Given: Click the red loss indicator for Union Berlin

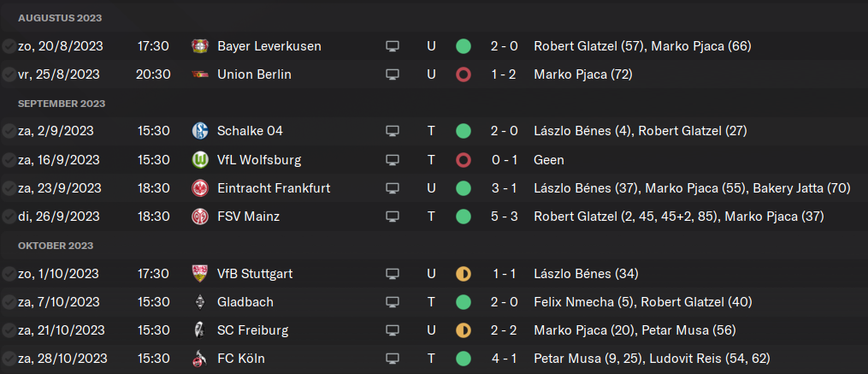Looking at the screenshot, I should tap(464, 74).
